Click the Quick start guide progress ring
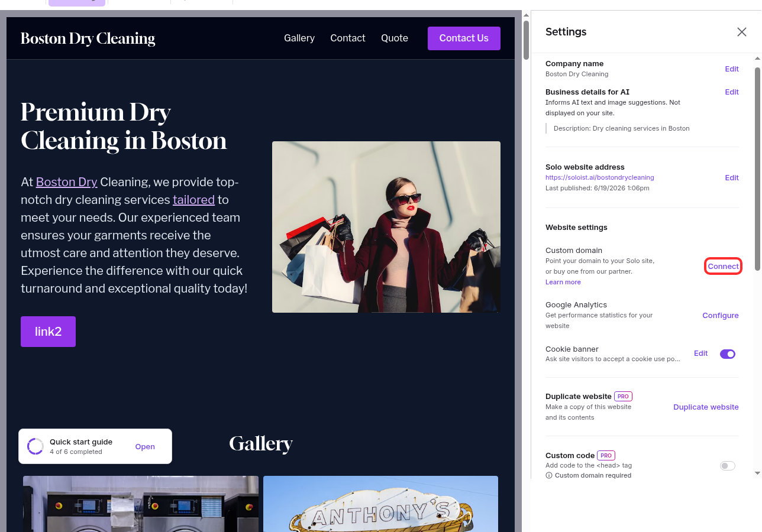 35,446
